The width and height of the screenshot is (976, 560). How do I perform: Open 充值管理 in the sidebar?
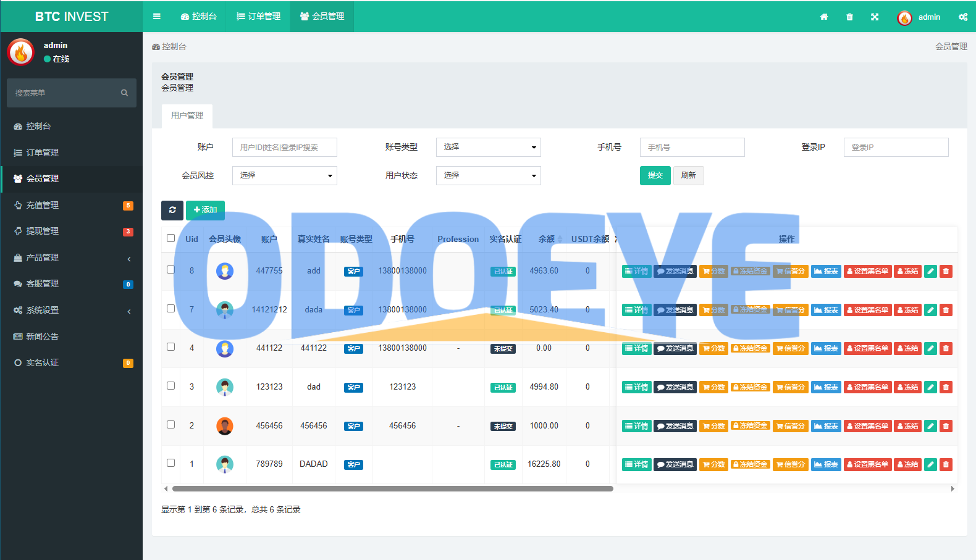[72, 205]
